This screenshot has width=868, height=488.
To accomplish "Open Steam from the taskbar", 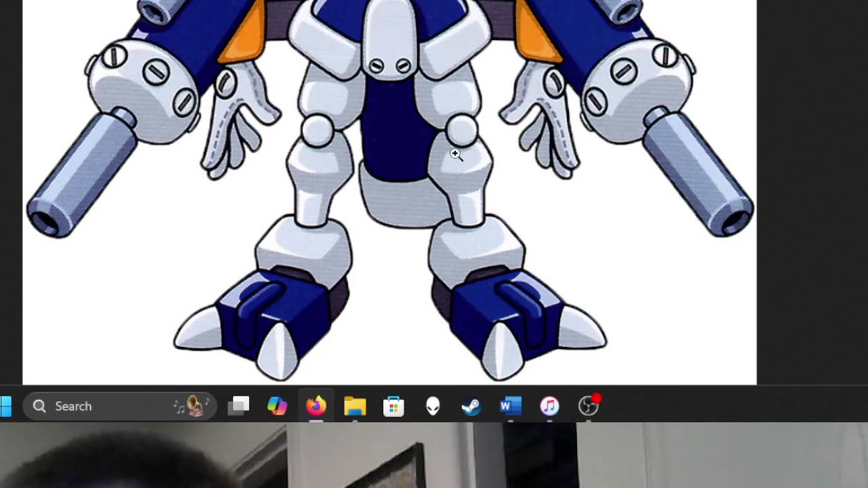I will (471, 406).
